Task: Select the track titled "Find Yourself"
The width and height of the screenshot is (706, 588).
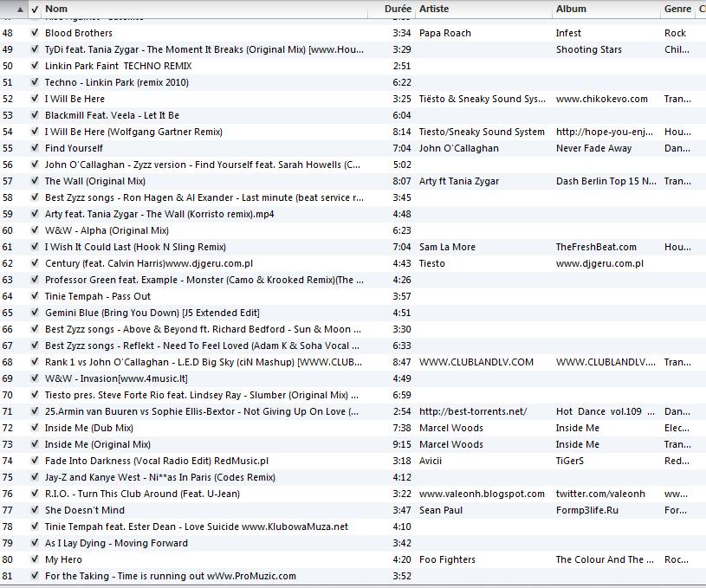Action: click(x=74, y=148)
